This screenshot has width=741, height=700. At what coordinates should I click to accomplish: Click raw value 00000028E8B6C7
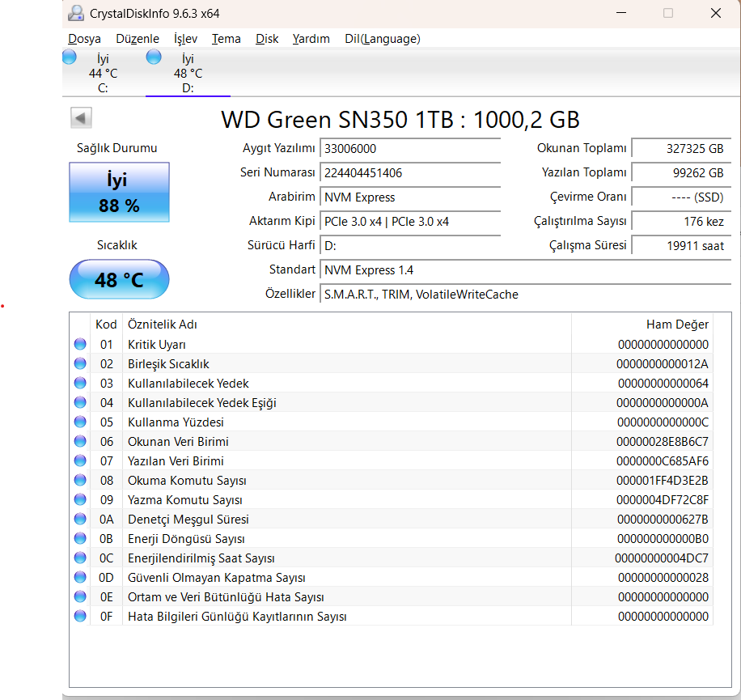click(663, 442)
